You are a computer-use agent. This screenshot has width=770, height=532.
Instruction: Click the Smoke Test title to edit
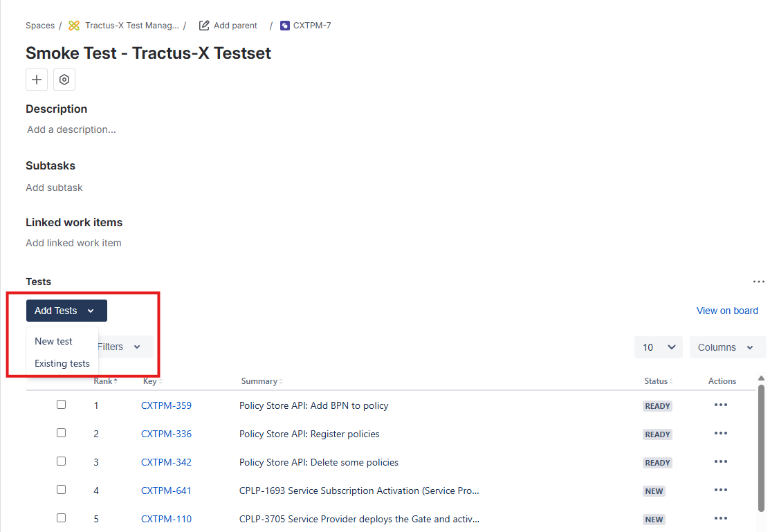coord(148,53)
